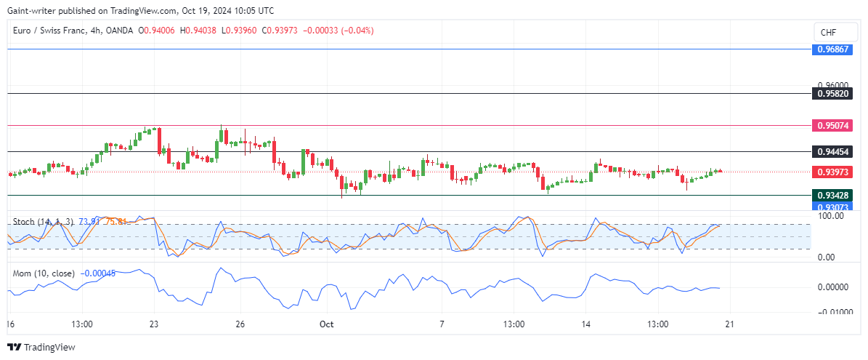Select the 0.93428 green price label
This screenshot has height=360, width=868.
832,195
